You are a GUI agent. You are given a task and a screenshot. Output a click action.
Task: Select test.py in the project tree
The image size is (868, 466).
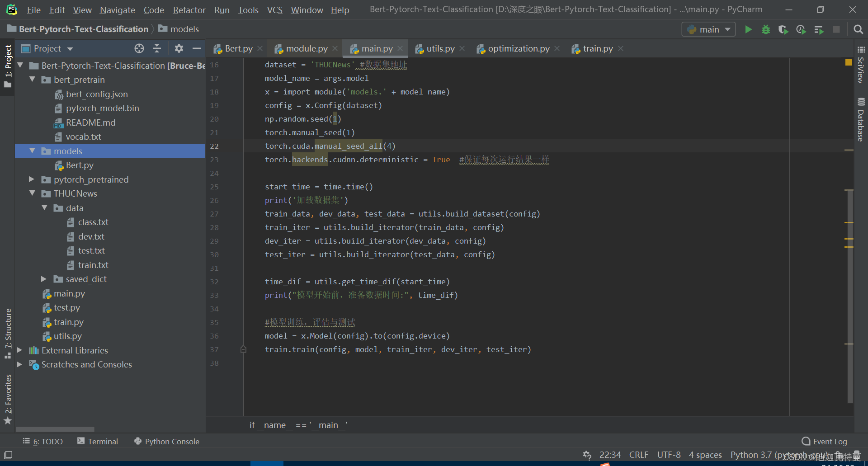pos(66,307)
